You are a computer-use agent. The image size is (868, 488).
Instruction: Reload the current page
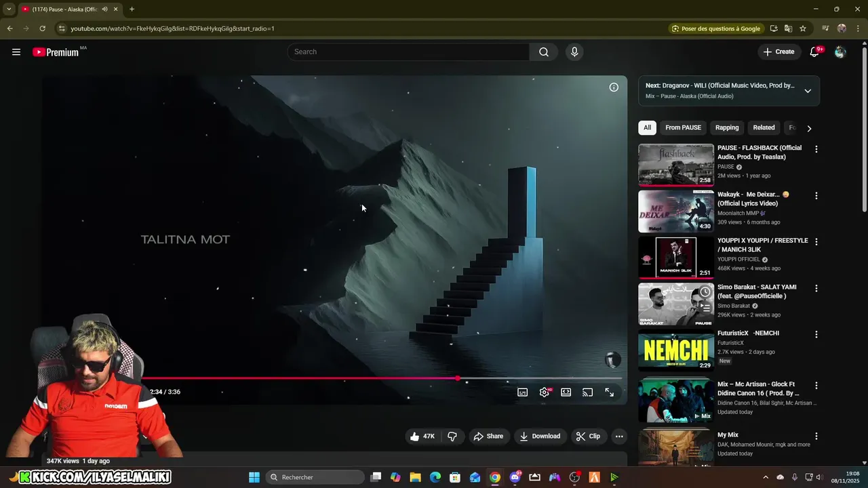42,28
